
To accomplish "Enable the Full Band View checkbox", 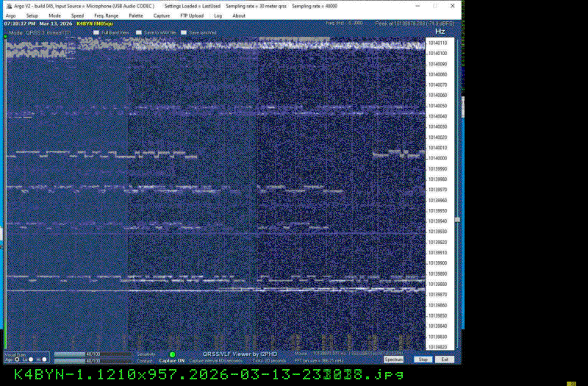I will coord(96,32).
